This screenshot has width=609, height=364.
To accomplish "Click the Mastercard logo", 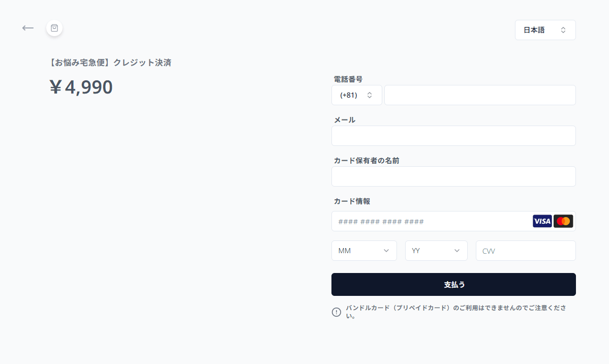I will pyautogui.click(x=563, y=221).
